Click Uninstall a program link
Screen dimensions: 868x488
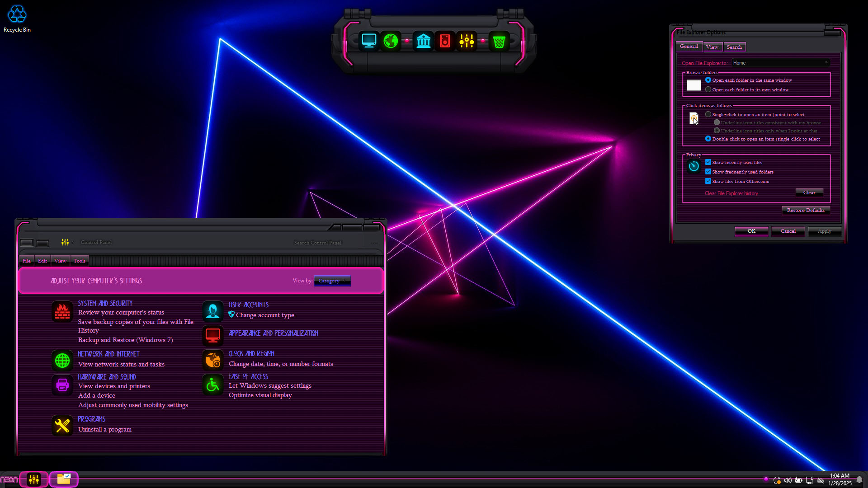105,429
